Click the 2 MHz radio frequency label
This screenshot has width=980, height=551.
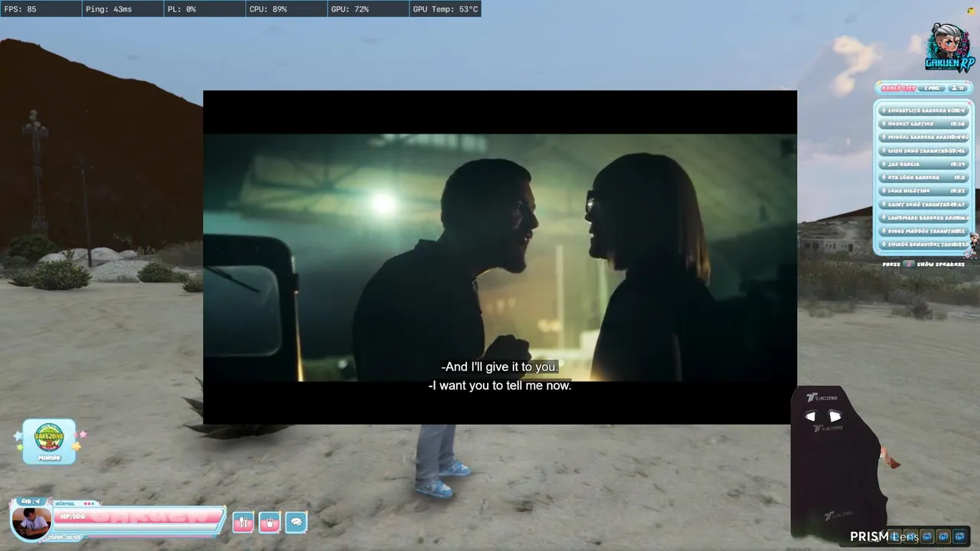[931, 89]
